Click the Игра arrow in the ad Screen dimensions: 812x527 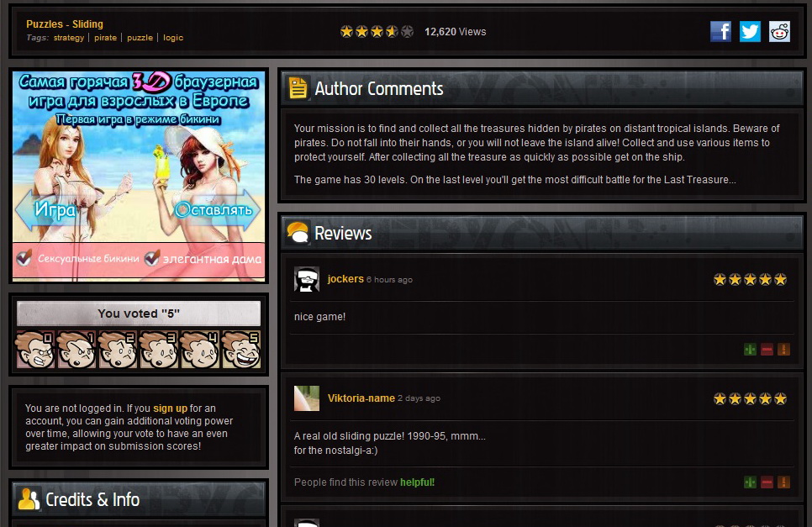pos(52,209)
